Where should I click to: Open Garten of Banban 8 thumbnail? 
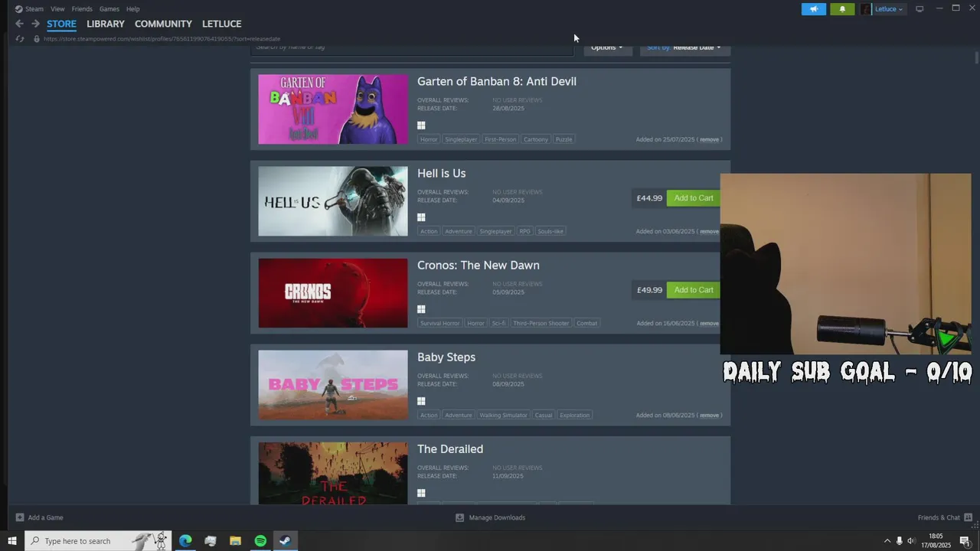pyautogui.click(x=333, y=109)
